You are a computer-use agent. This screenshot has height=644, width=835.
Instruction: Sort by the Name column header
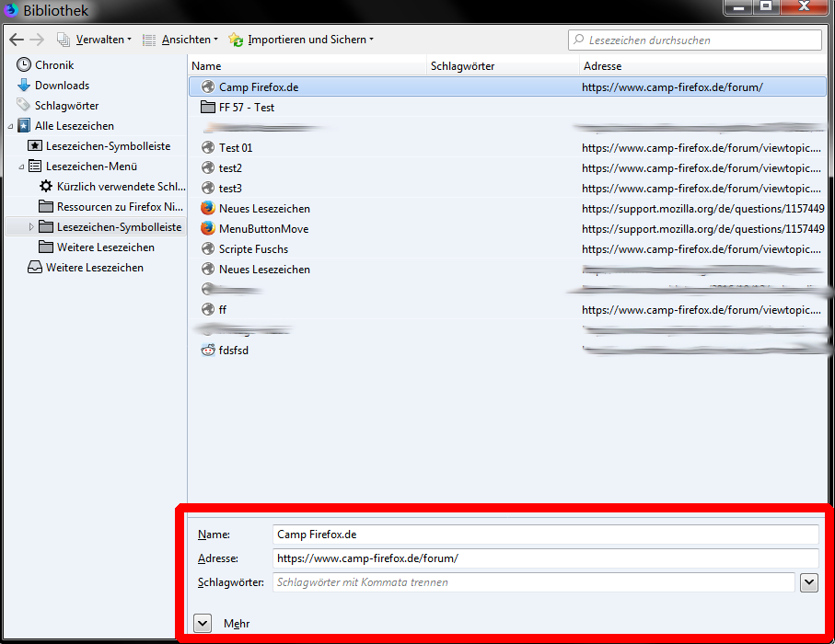coord(308,66)
